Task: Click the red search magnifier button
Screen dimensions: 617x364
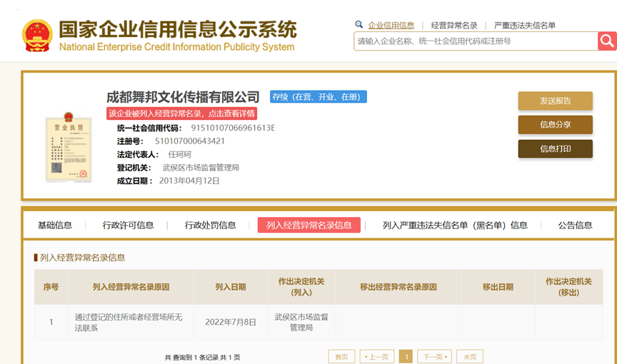Action: coord(607,41)
